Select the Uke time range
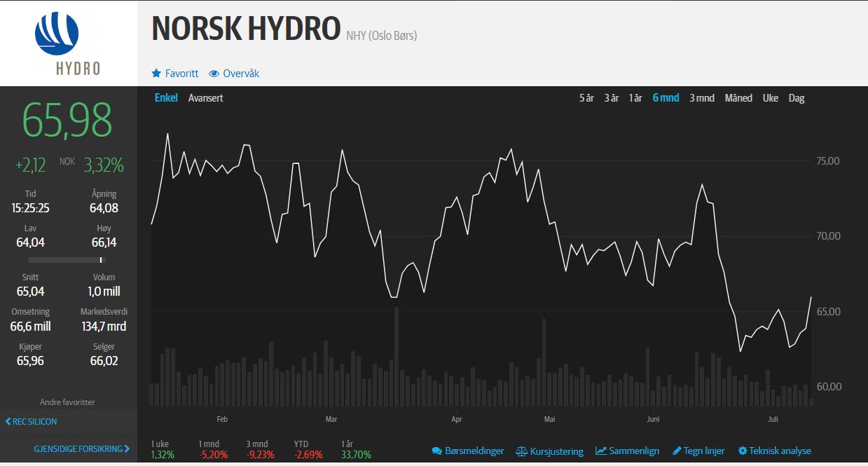Image resolution: width=868 pixels, height=466 pixels. (771, 98)
